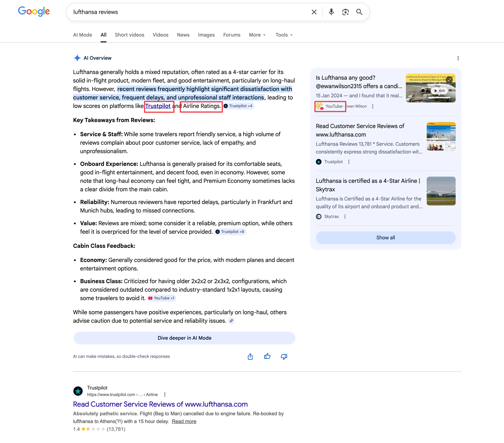
Task: Click link icon after the concluding paragraph
Action: point(231,321)
